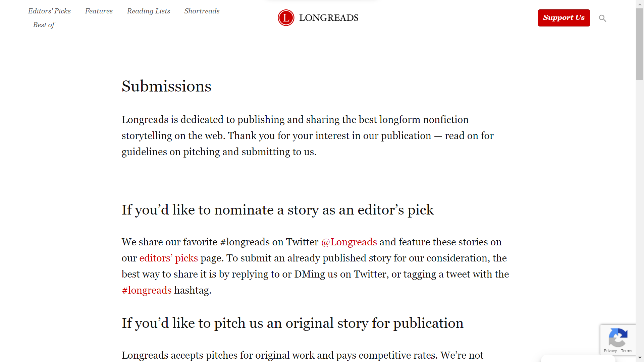This screenshot has height=362, width=644.
Task: Click the LONGREADS wordmark in header
Action: coord(329,18)
